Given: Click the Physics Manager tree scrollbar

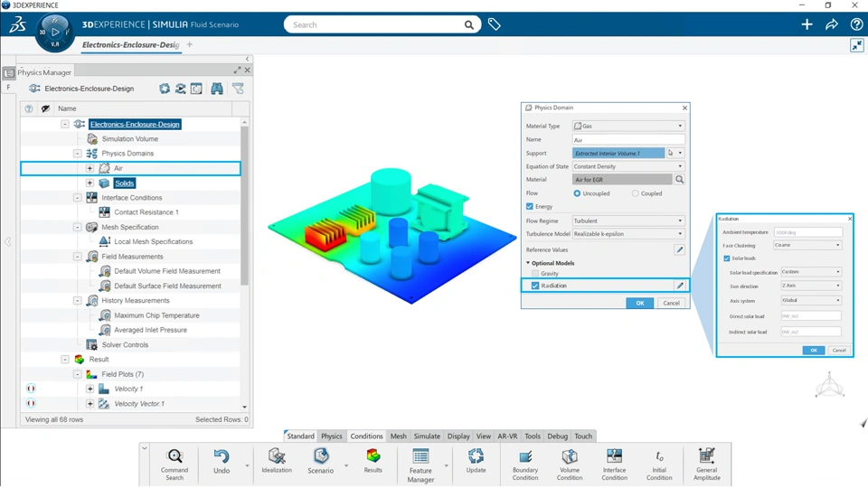Looking at the screenshot, I should 245,205.
